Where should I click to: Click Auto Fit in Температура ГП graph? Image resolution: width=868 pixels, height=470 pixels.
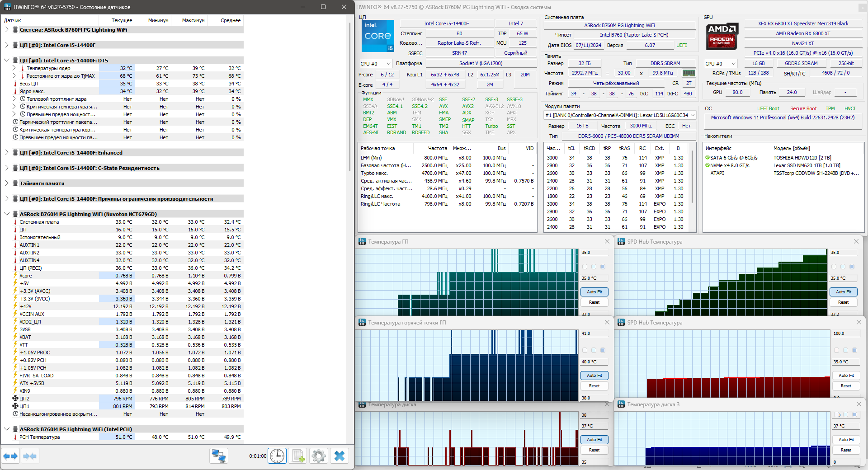(x=594, y=292)
